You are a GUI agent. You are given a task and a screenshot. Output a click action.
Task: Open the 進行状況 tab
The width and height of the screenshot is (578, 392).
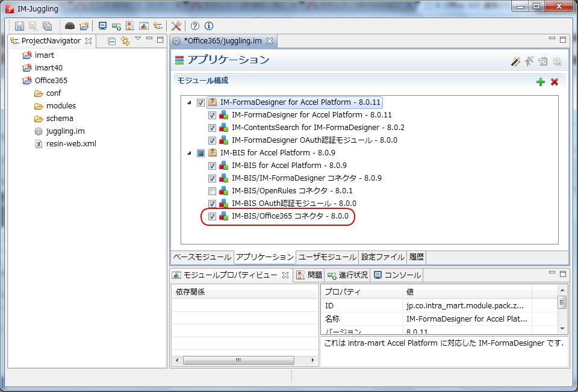tap(347, 275)
